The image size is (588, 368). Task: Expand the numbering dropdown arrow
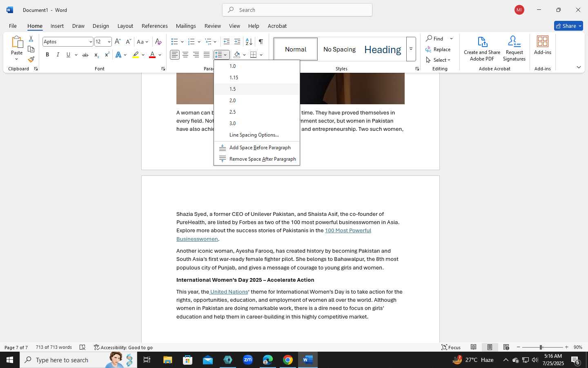click(x=199, y=42)
